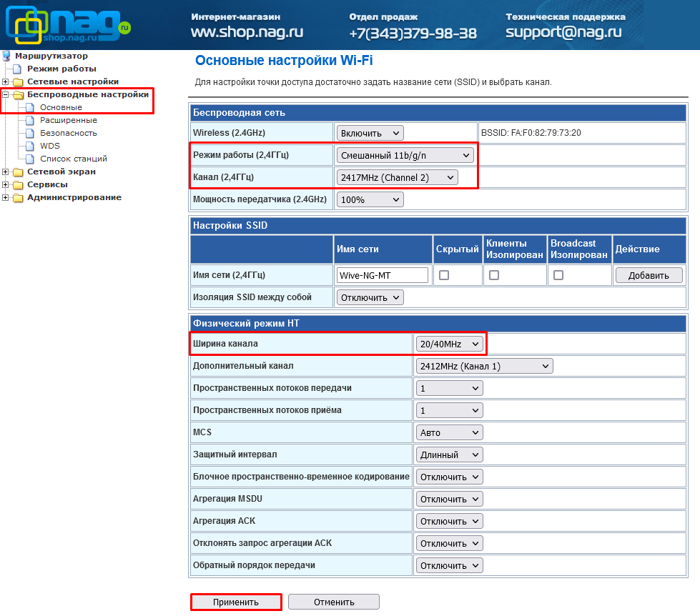Click the Добавить SSID button
This screenshot has width=700, height=616.
pos(649,275)
